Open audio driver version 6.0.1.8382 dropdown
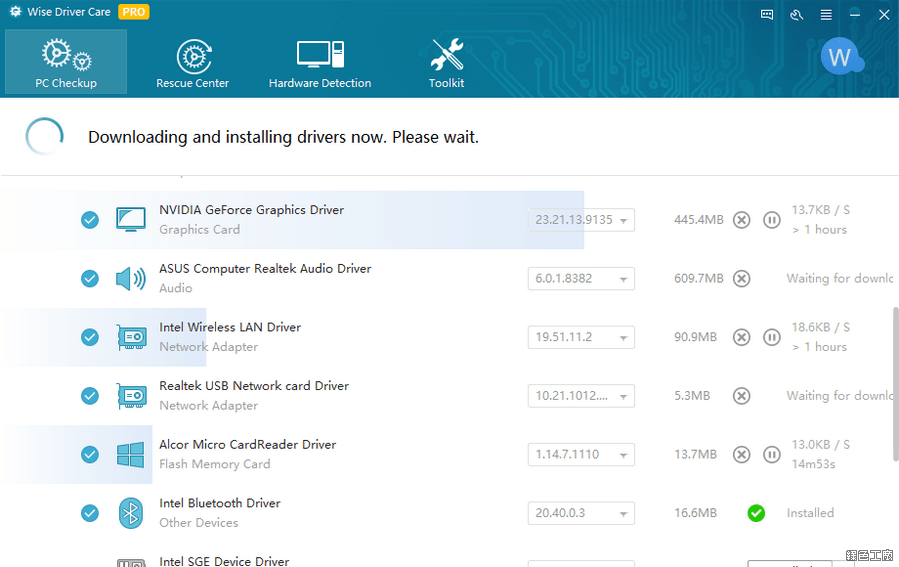 tap(581, 279)
